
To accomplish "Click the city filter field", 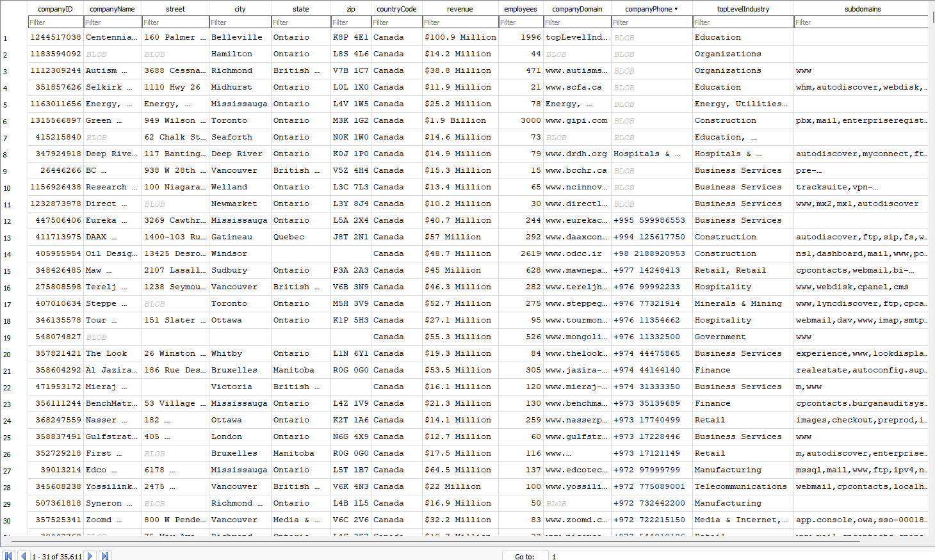I will (x=240, y=22).
